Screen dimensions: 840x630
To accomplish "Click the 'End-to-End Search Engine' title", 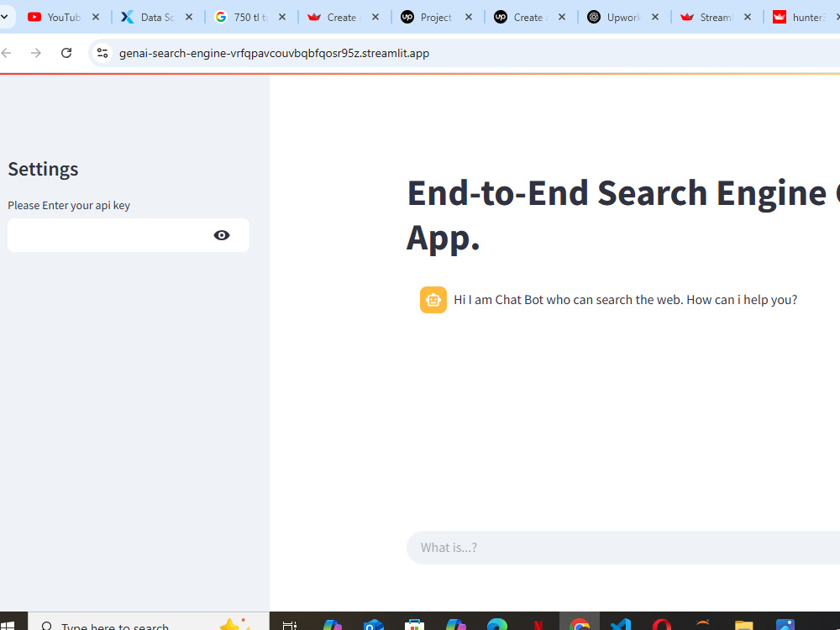I will [x=623, y=215].
